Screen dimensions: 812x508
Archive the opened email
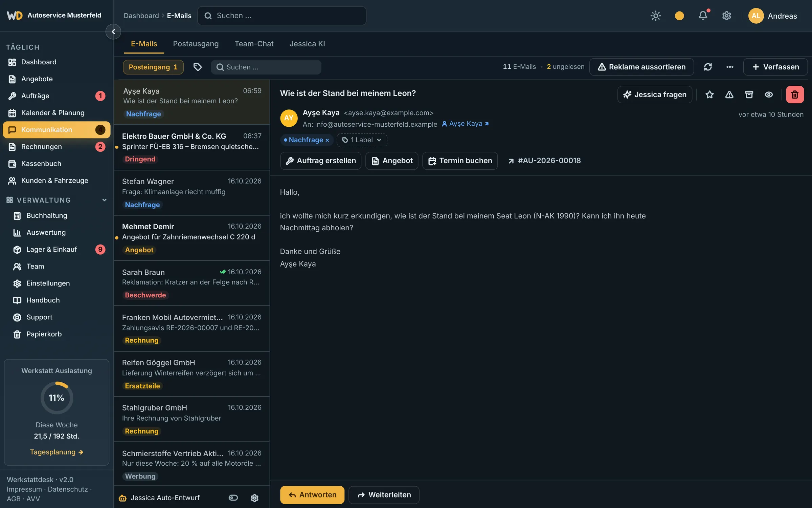(749, 94)
